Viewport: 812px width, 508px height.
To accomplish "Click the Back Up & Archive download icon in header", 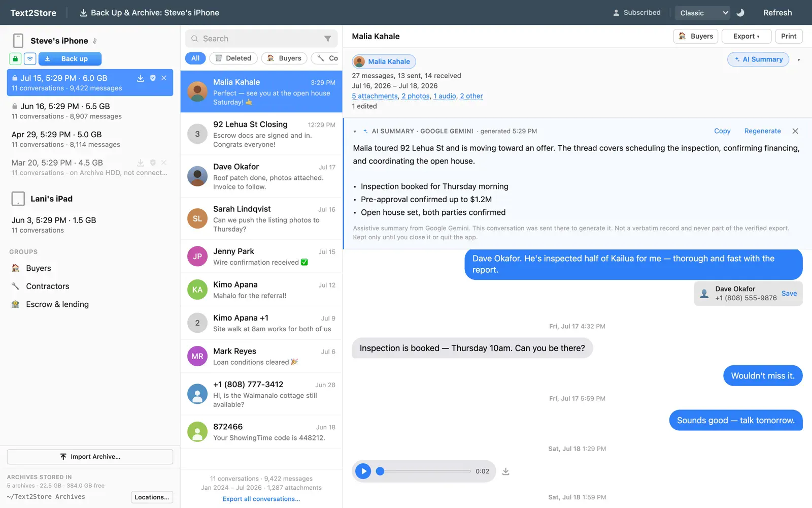I will pyautogui.click(x=84, y=13).
